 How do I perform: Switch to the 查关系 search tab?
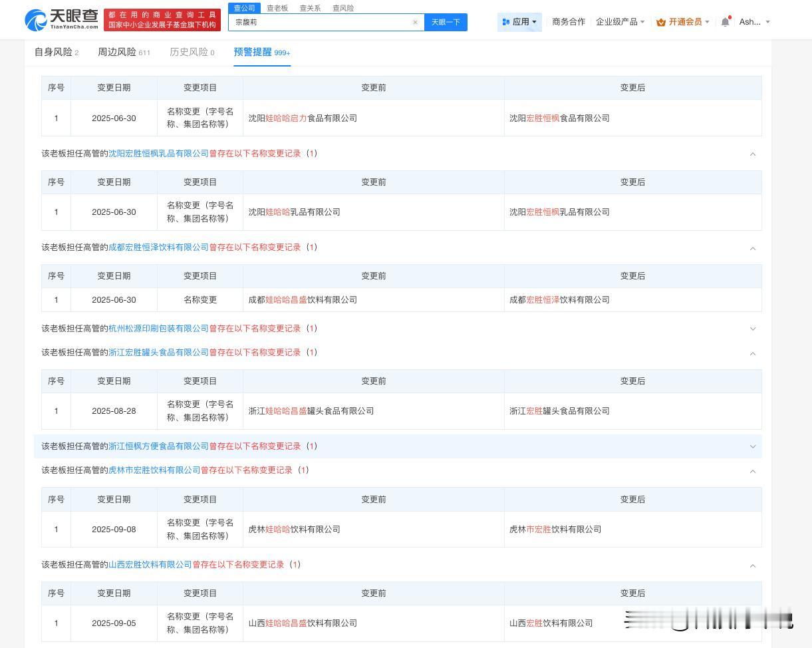coord(310,8)
